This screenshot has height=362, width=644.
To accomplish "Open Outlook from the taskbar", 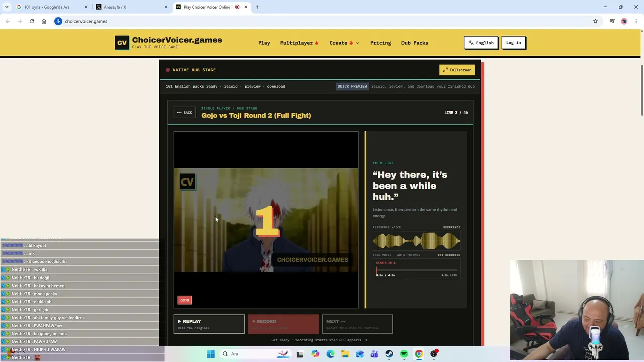I will tap(359, 354).
